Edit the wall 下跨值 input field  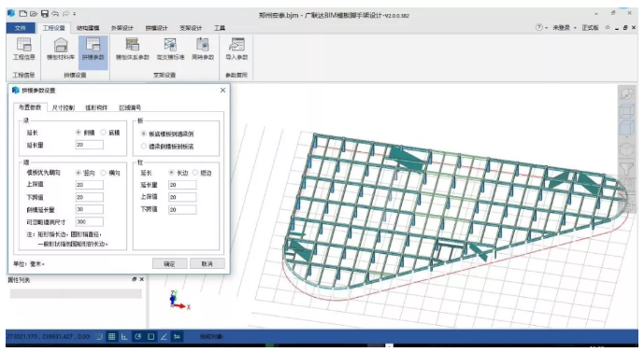[89, 197]
